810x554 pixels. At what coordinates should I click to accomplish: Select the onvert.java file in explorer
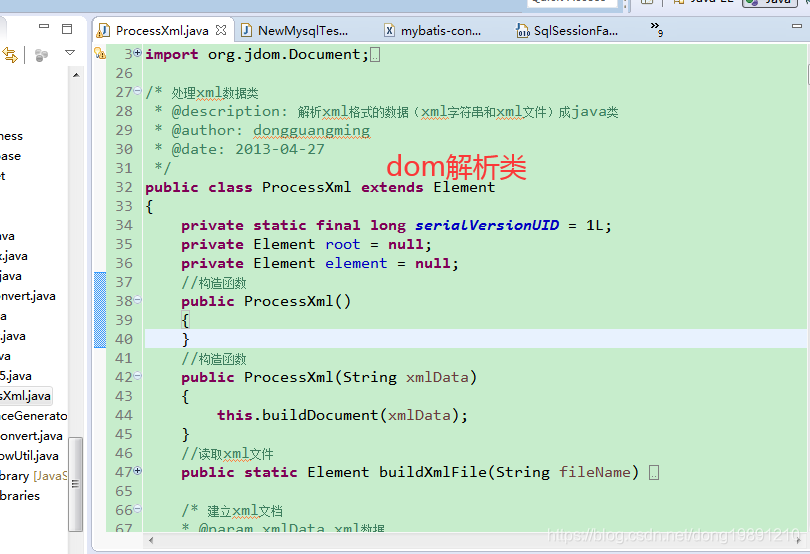coord(32,436)
